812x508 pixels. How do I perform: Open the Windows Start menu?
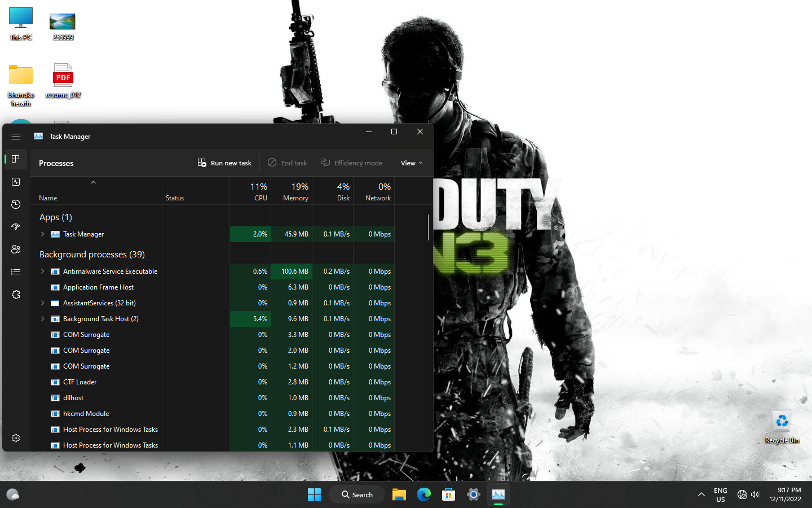[314, 494]
